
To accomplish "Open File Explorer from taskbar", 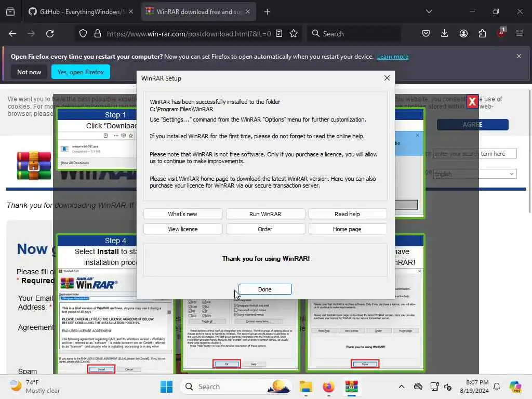I will tap(305, 387).
